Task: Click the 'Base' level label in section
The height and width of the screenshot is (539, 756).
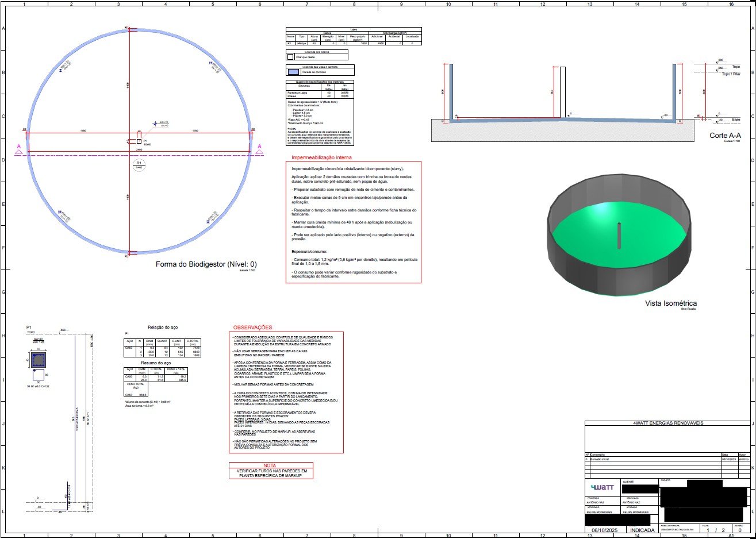Action: click(736, 119)
